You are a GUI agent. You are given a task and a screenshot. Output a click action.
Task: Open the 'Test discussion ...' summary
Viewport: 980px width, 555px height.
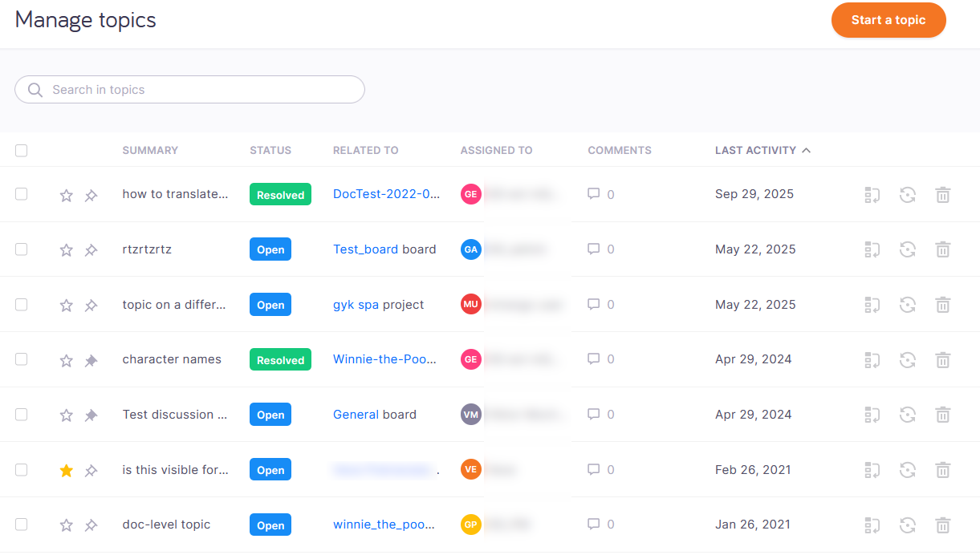[x=175, y=415]
